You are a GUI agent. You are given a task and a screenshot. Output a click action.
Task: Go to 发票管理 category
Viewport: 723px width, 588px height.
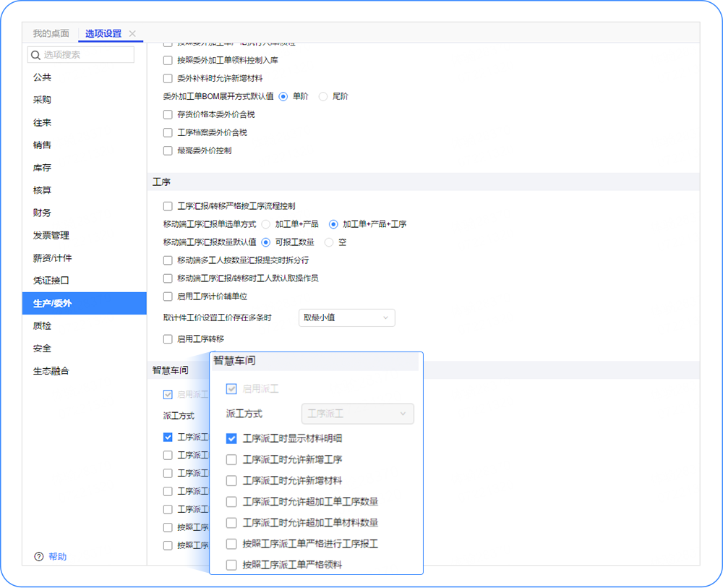click(x=51, y=235)
